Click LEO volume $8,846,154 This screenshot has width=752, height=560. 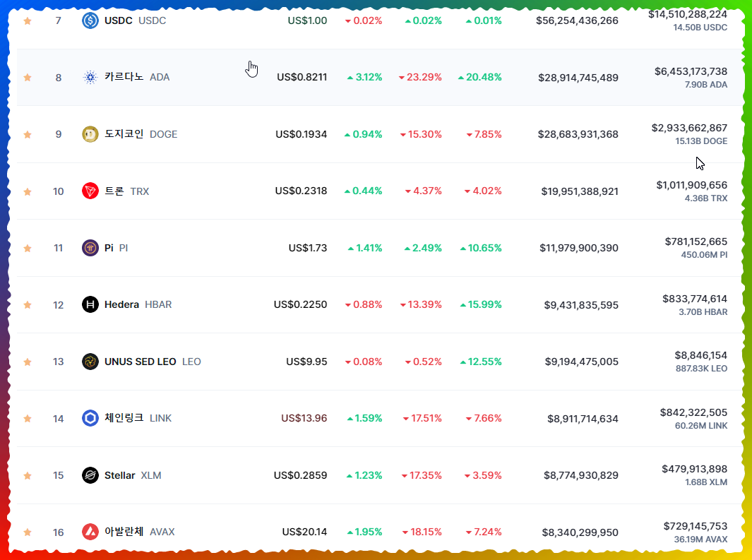701,355
